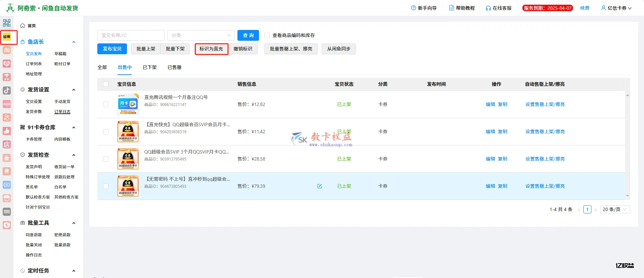Click 批量售罄上架、擦亮 button

pos(291,49)
